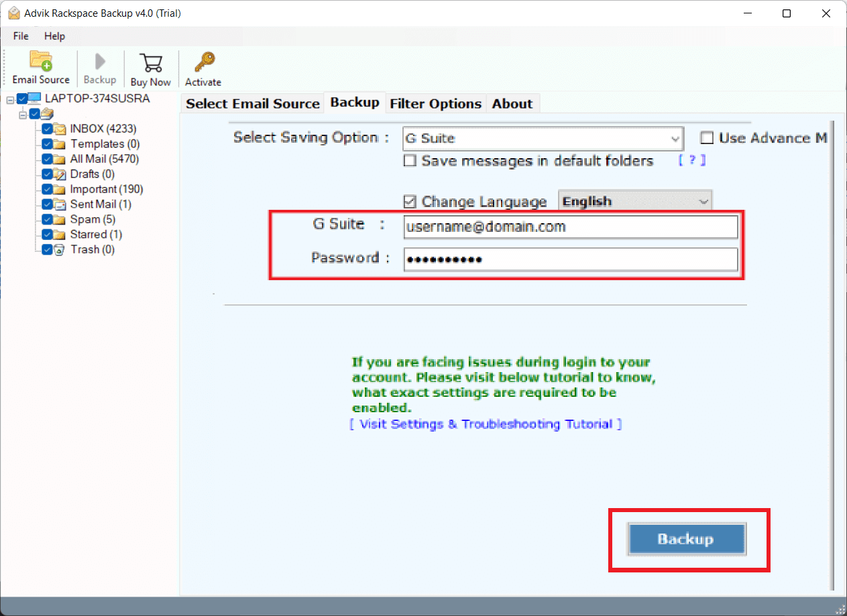Switch to the Filter Options tab
Screen dimensions: 847x616
click(x=435, y=103)
